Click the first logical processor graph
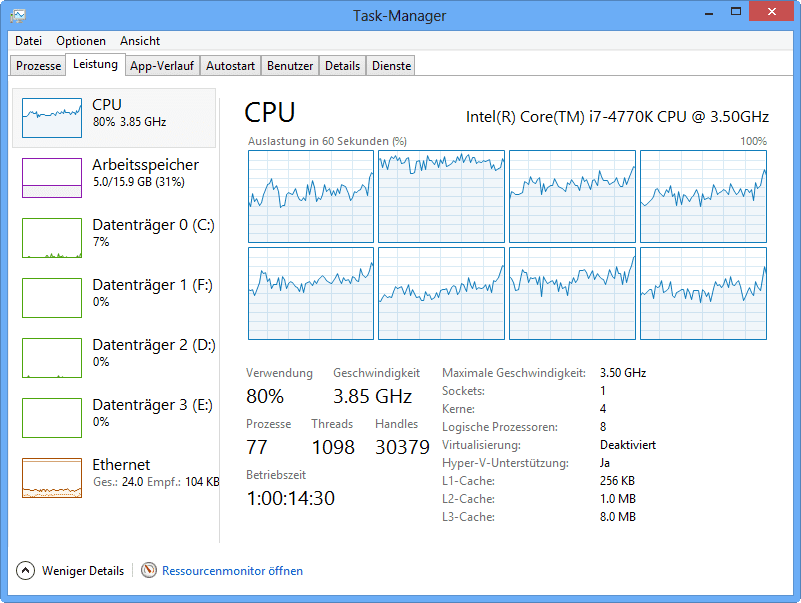The image size is (801, 603). (310, 196)
